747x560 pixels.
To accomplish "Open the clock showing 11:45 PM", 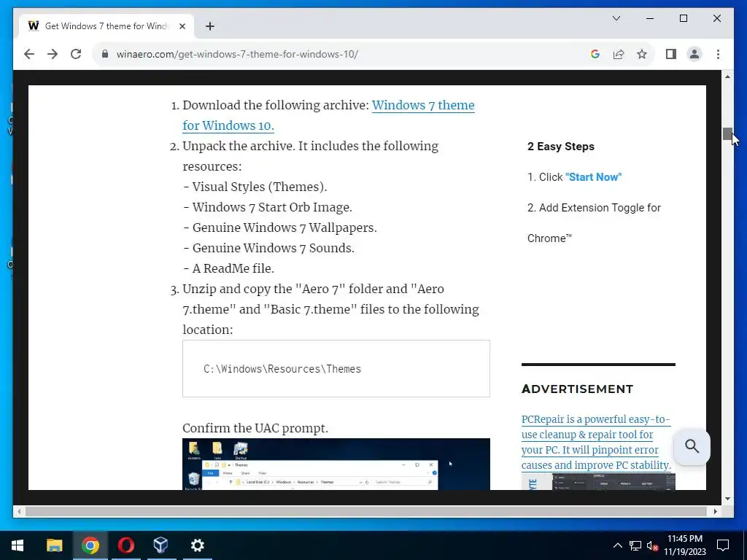I will pos(684,545).
